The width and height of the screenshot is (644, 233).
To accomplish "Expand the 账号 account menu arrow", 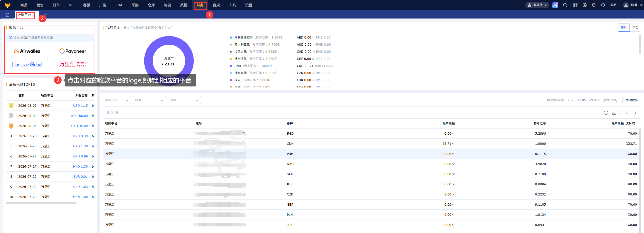I will (x=641, y=5).
